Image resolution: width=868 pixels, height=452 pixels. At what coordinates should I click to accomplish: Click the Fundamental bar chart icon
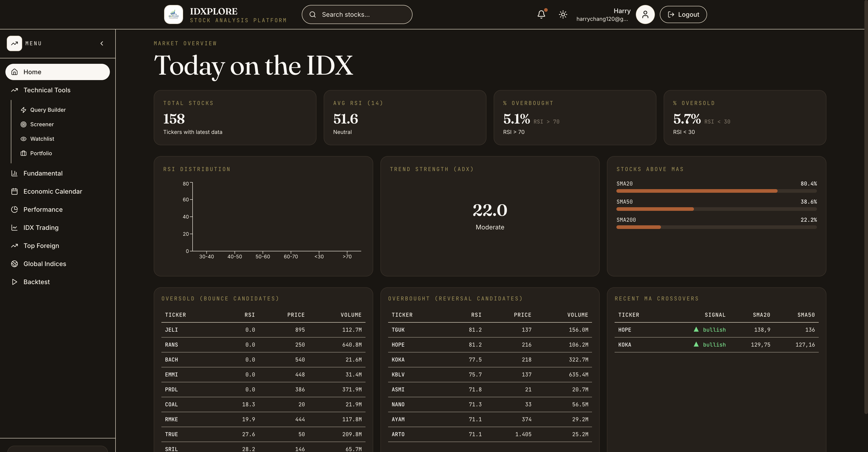coord(14,173)
